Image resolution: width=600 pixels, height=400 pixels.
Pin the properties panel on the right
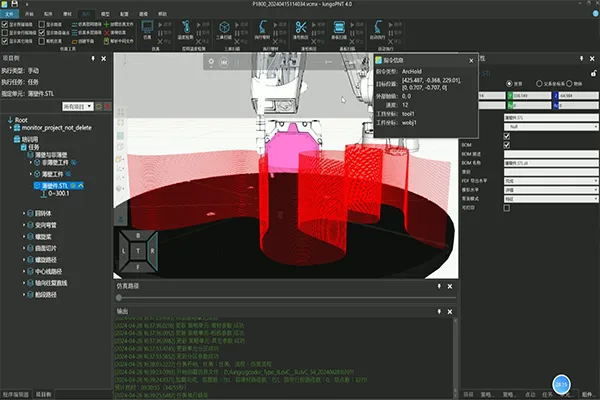point(581,59)
